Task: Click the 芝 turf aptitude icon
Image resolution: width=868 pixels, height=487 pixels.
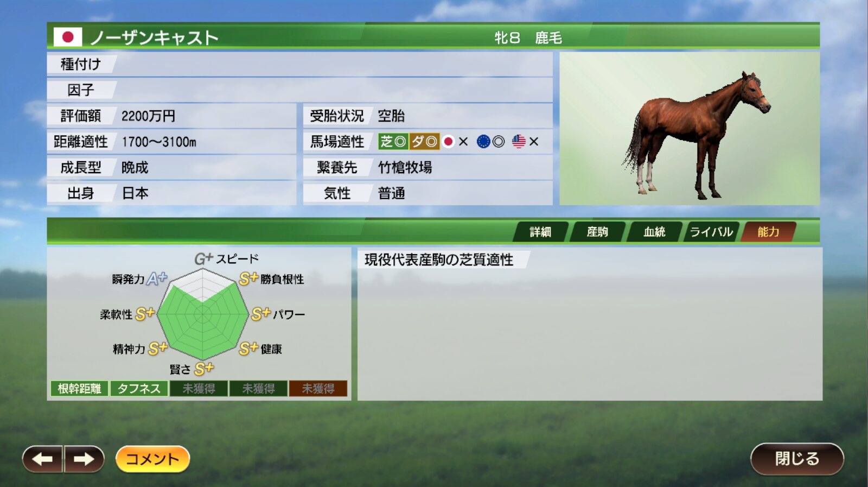Action: [393, 142]
